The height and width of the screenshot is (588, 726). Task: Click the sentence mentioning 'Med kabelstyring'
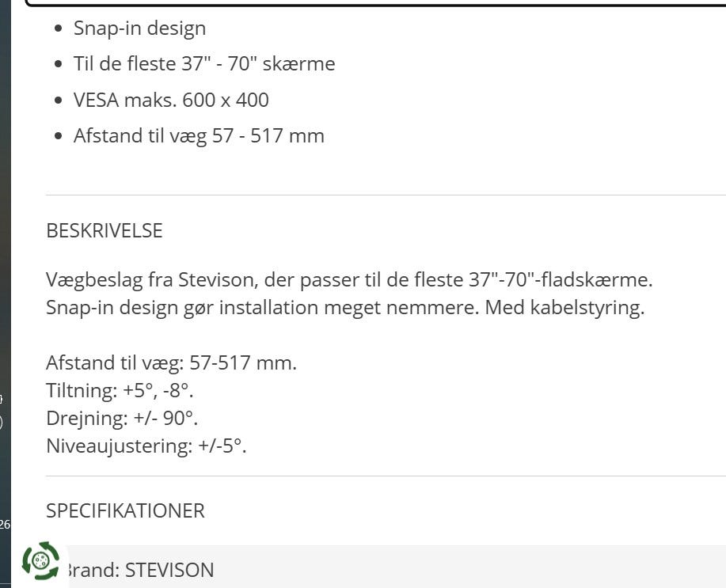pyautogui.click(x=345, y=307)
